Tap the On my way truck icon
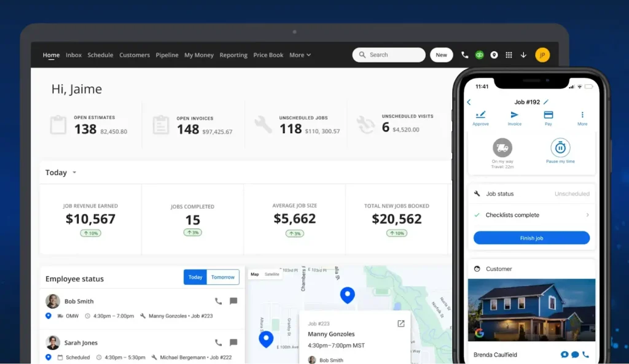 point(502,147)
